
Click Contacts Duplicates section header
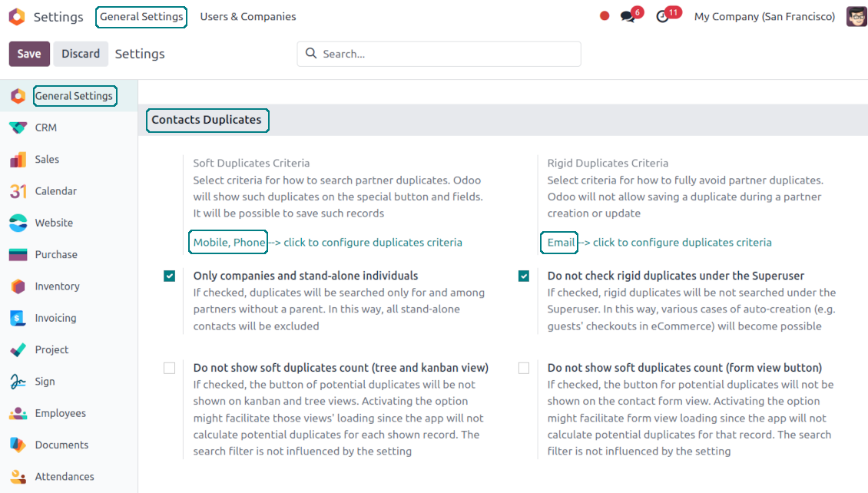click(x=207, y=120)
